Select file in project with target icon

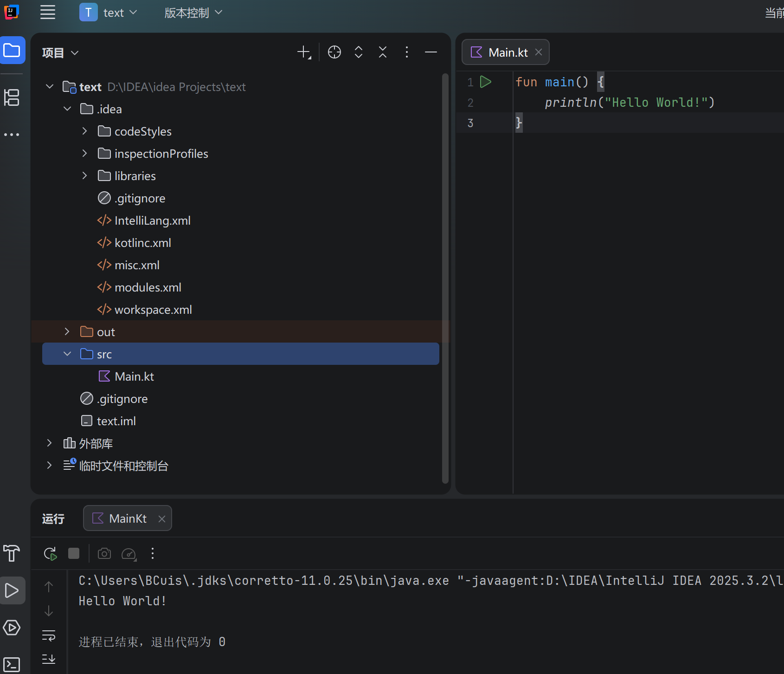click(x=334, y=52)
